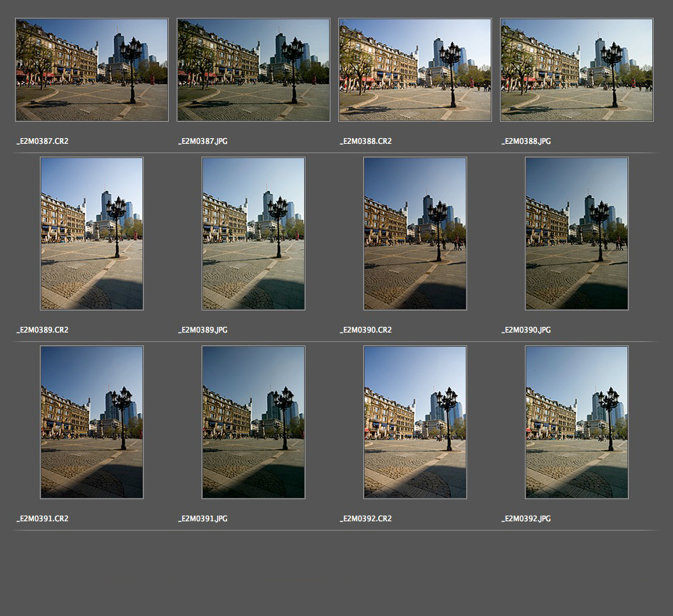Open the _E2M0392.JPG thumbnail
Image resolution: width=673 pixels, height=616 pixels.
577,422
